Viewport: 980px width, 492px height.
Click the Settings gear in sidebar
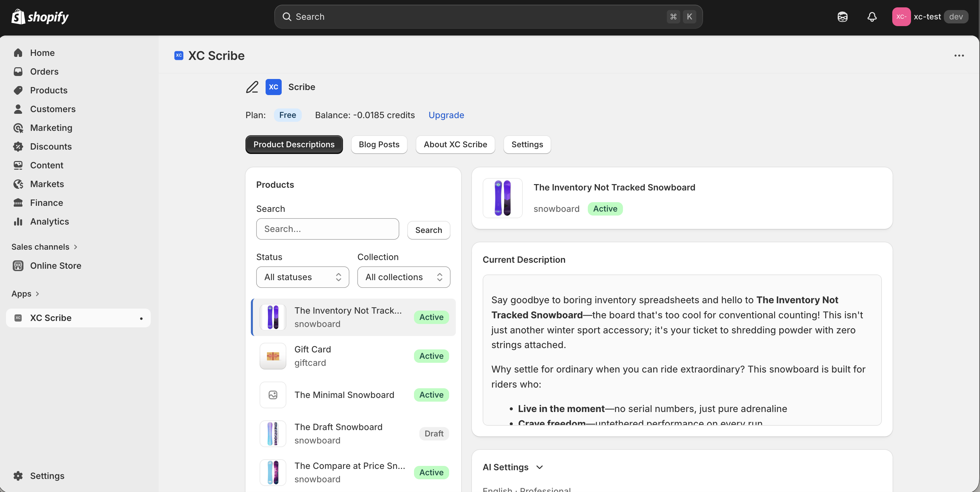(18, 476)
